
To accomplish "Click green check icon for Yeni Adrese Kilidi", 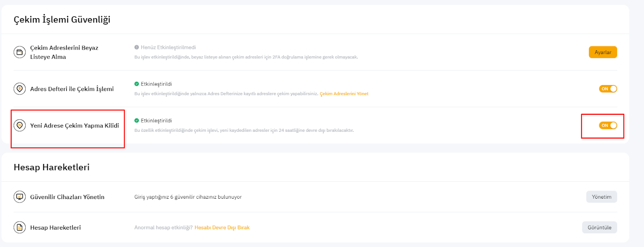I will coord(137,120).
